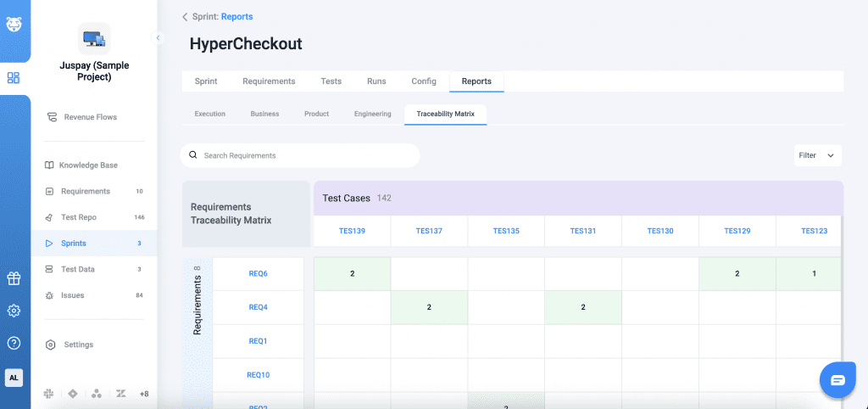Click the Zendesk integration icon
This screenshot has height=409, width=868.
tap(121, 394)
